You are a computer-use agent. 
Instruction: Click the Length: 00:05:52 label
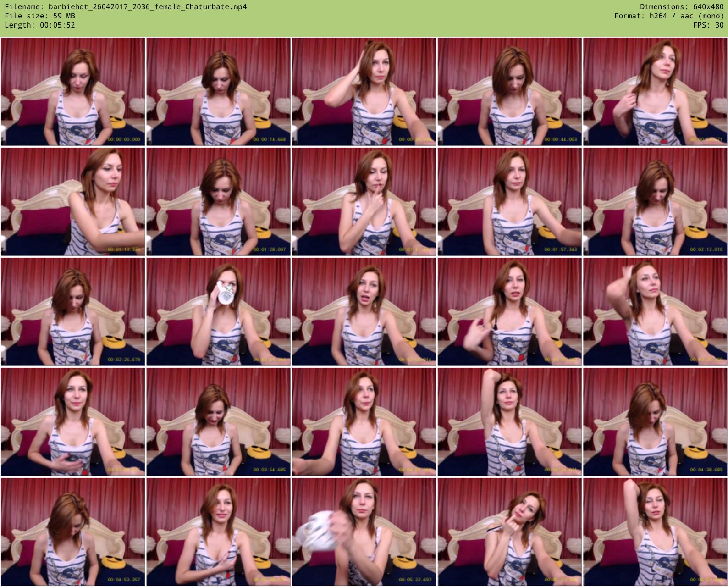tap(40, 25)
